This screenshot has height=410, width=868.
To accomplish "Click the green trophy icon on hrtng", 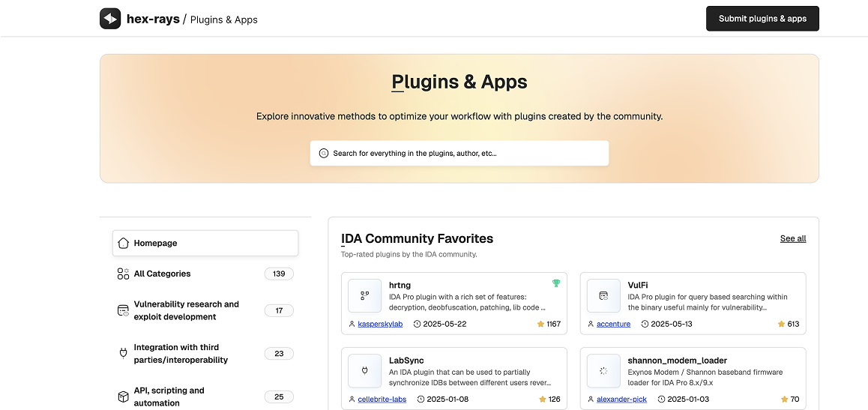I will (x=556, y=283).
